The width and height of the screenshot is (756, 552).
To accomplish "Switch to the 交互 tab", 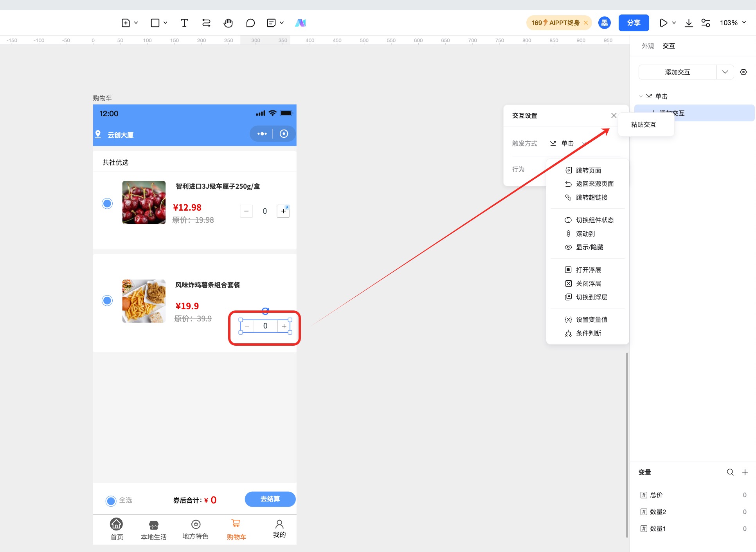I will 669,46.
